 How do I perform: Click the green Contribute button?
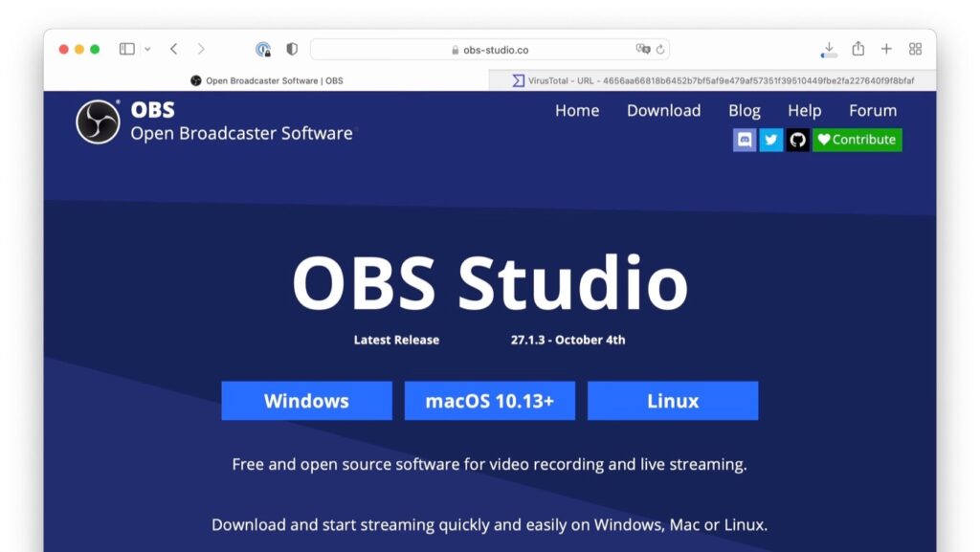tap(857, 140)
